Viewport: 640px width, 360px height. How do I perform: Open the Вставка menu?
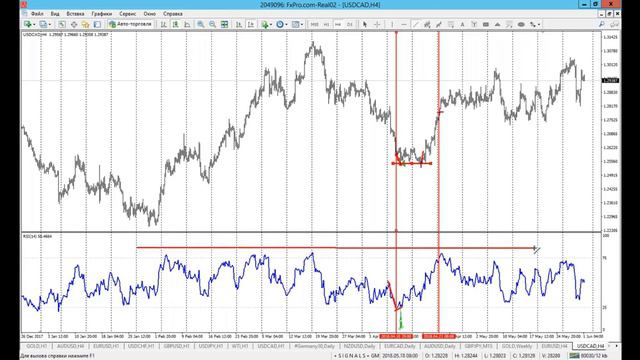[75, 14]
